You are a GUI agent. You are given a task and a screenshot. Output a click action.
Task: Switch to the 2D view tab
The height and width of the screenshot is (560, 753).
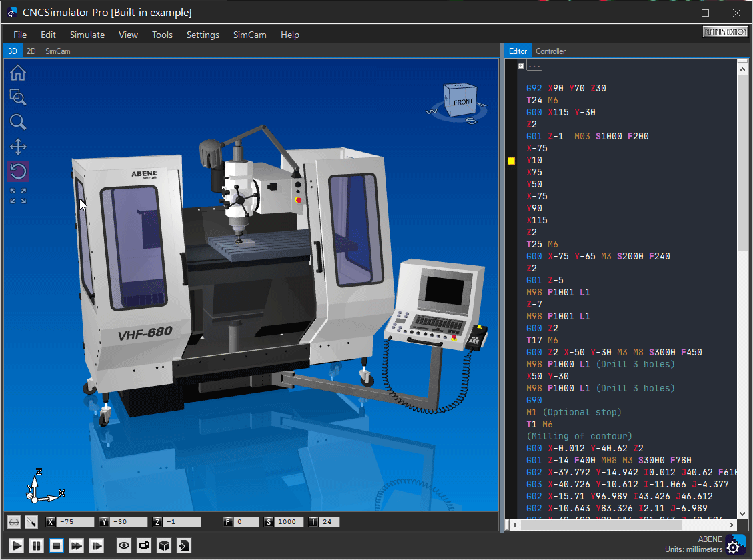31,51
